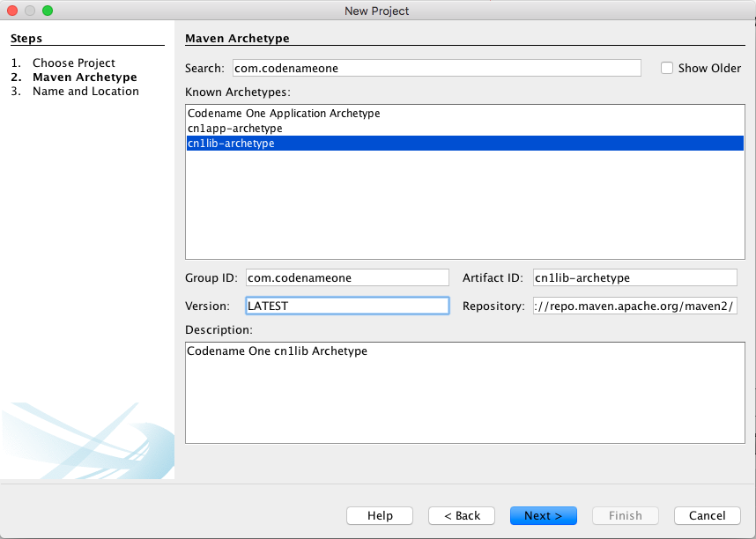
Task: Enable the Show Older checkbox
Action: (x=667, y=68)
